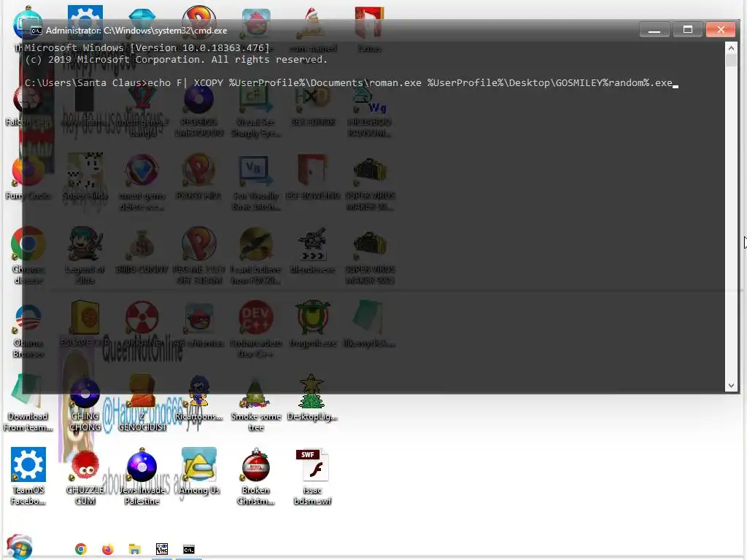The height and width of the screenshot is (560, 747).
Task: Click the cmd vertical scrollbar thumb
Action: point(731,61)
